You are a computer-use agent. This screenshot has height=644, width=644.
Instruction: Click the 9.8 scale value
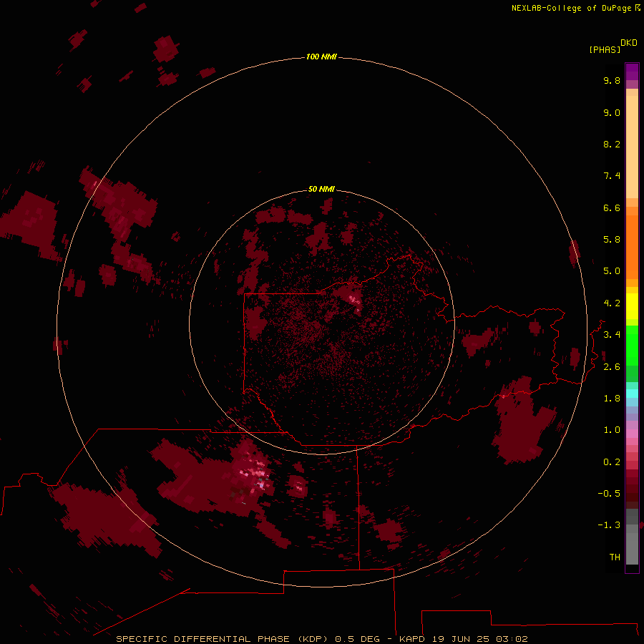[x=612, y=80]
